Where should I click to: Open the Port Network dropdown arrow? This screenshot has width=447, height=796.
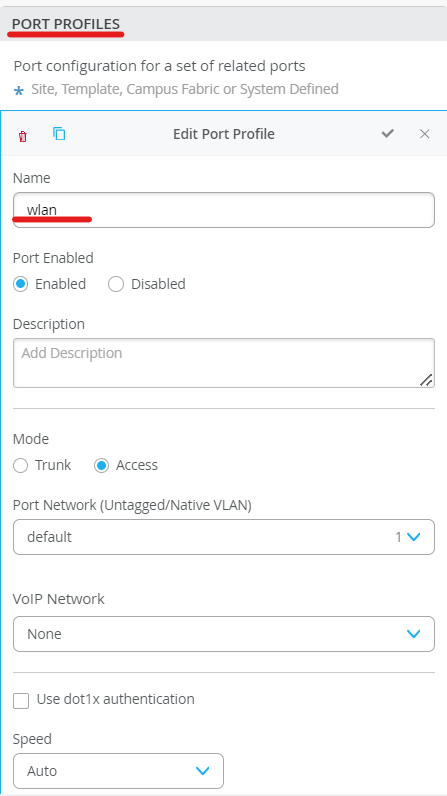point(414,537)
